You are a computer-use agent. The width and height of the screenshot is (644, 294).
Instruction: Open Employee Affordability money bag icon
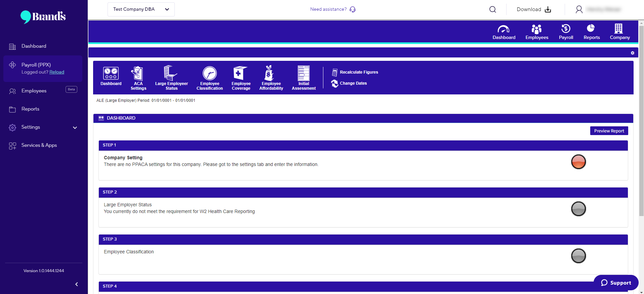click(x=269, y=73)
